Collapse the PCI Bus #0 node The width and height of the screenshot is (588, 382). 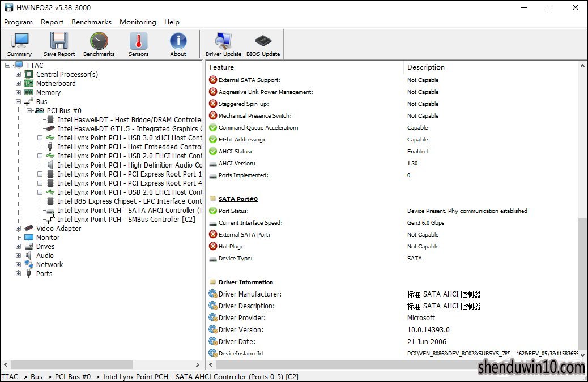(29, 110)
